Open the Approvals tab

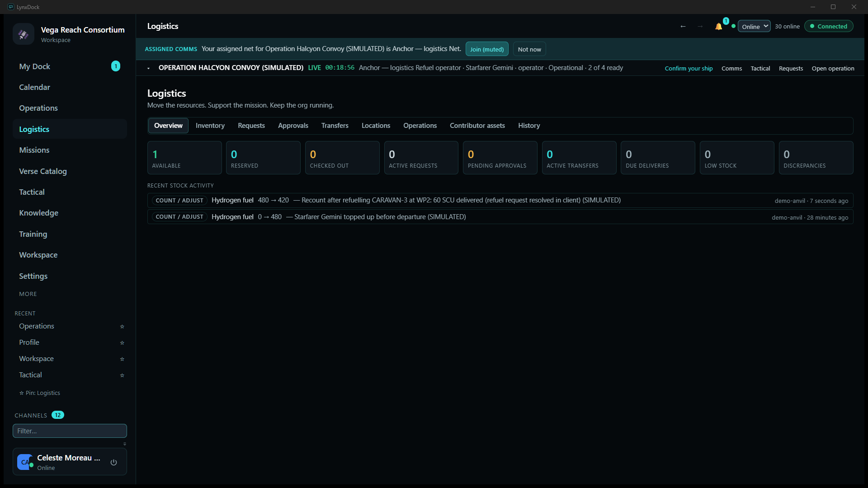tap(293, 126)
